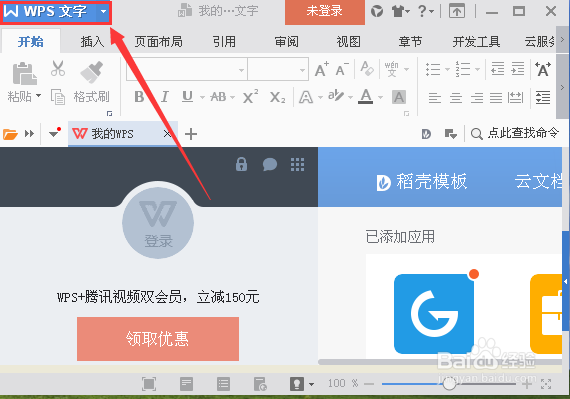Open bullet list dropdown arrow
Viewport: 570px width, 399px height.
point(447,69)
